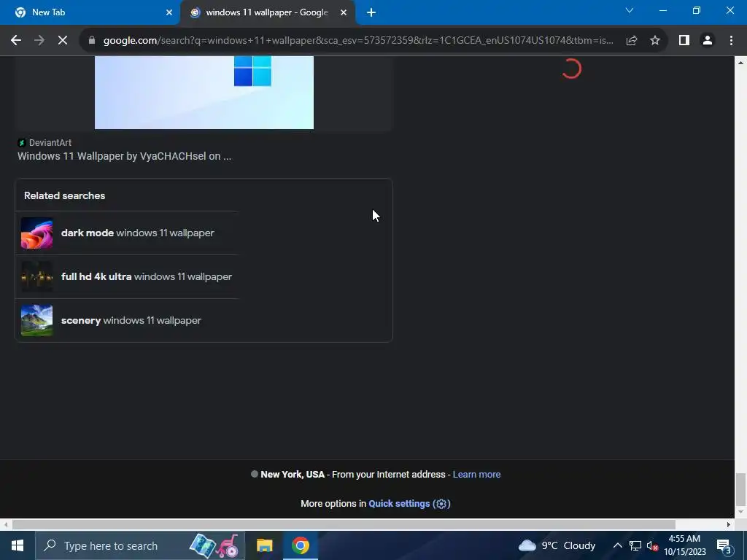Click the scenery related search thumbnail

point(36,321)
